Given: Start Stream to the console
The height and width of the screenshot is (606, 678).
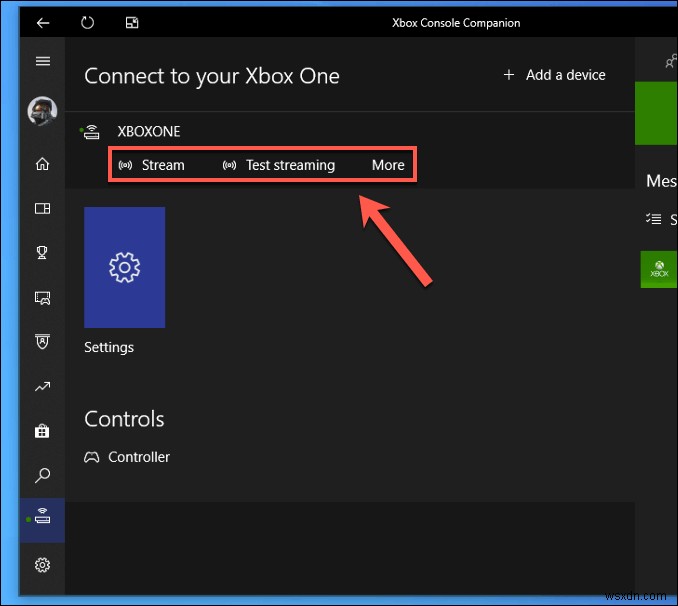Looking at the screenshot, I should (152, 165).
